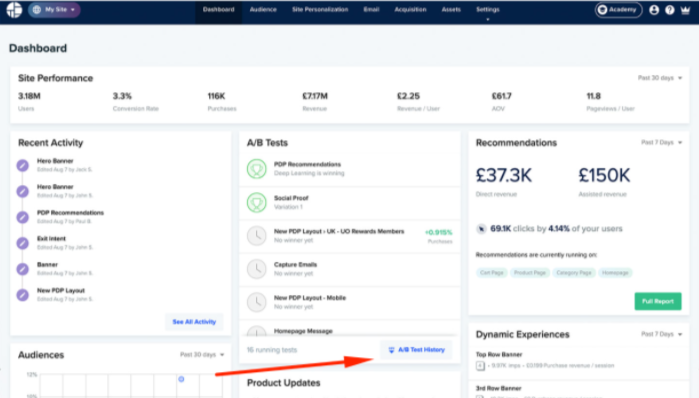
Task: Click the Top Row Banner experience icon
Action: click(x=480, y=366)
